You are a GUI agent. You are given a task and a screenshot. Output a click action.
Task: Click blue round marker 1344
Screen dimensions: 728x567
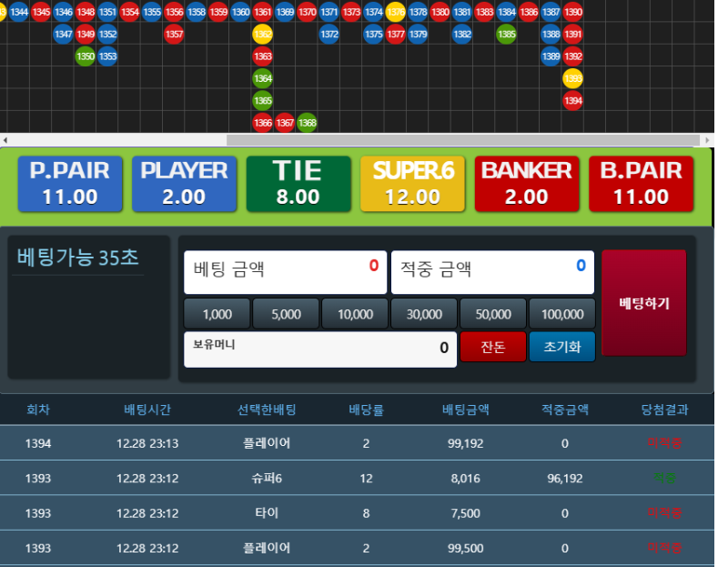tap(19, 12)
